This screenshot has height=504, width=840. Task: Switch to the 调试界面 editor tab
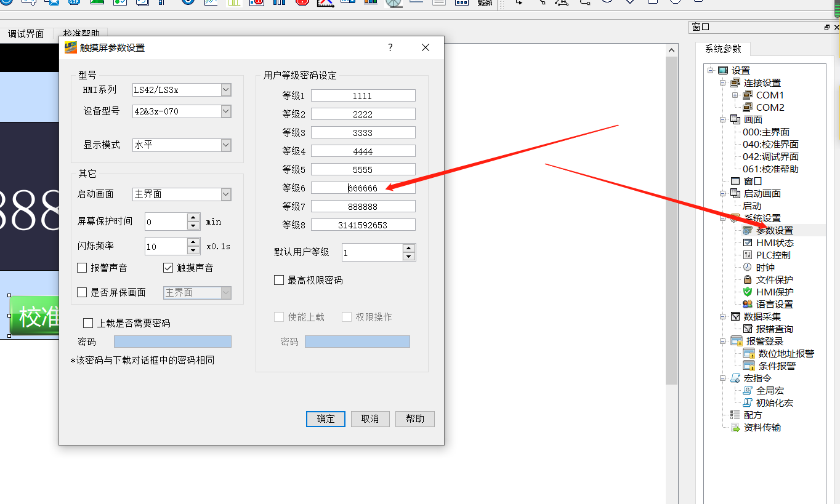coord(26,34)
